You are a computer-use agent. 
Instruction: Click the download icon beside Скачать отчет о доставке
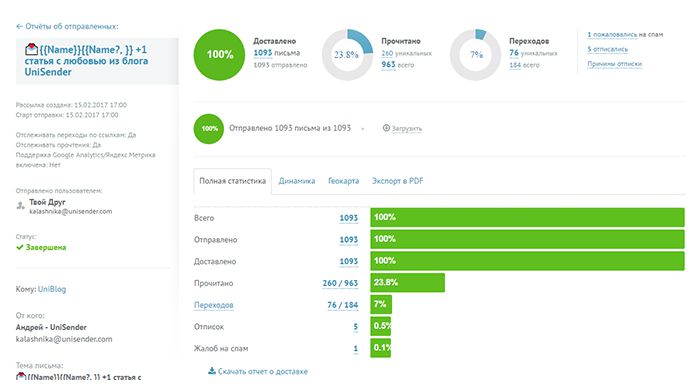(x=212, y=371)
